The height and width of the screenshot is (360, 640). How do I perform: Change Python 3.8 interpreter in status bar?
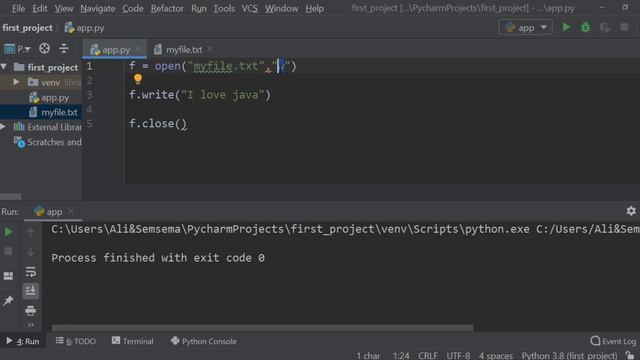click(569, 356)
